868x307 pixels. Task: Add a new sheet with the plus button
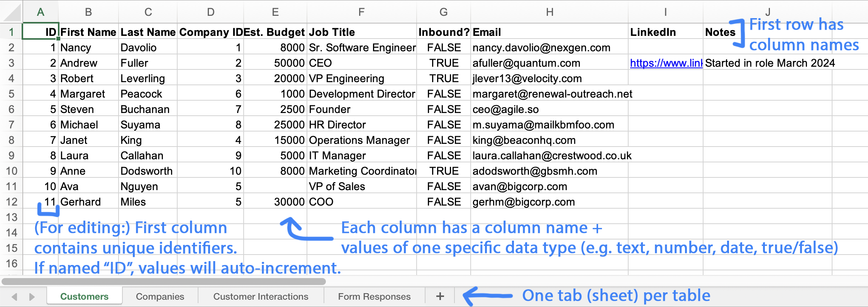coord(439,296)
